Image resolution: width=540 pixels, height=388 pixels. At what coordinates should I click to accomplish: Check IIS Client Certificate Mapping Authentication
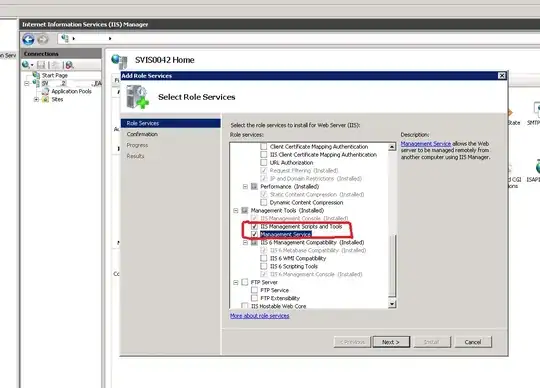(x=263, y=155)
